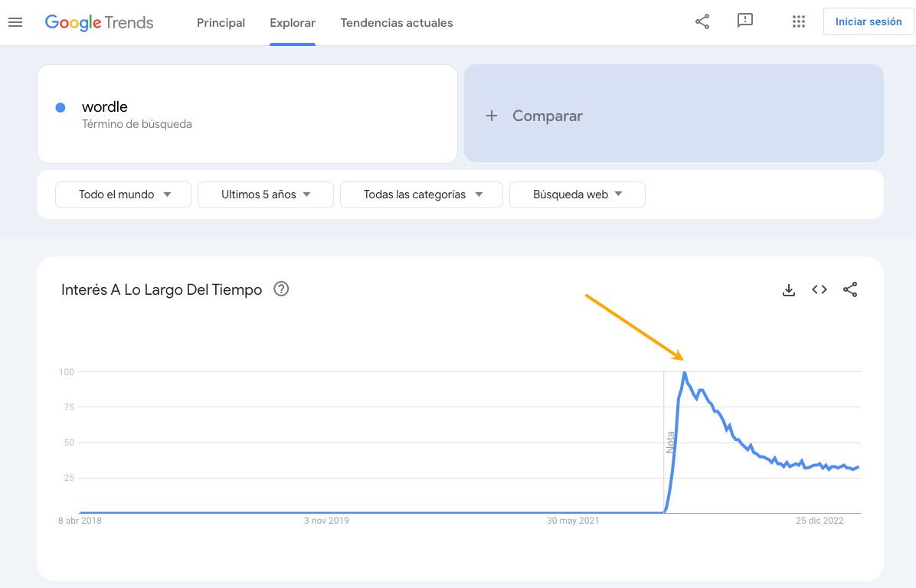916x588 pixels.
Task: Open the Todo el mundo region dropdown
Action: coord(123,194)
